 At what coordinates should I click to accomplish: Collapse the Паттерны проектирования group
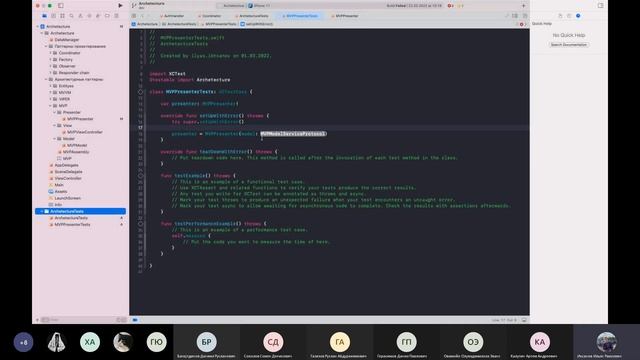point(46,47)
